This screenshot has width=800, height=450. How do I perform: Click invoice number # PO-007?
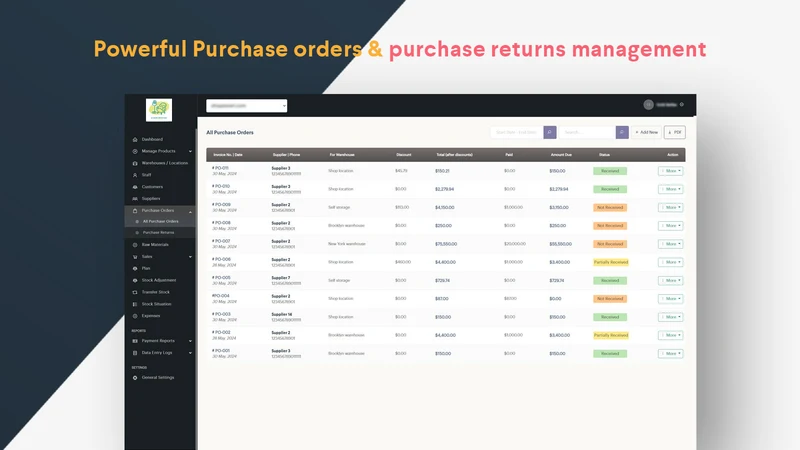coord(221,241)
